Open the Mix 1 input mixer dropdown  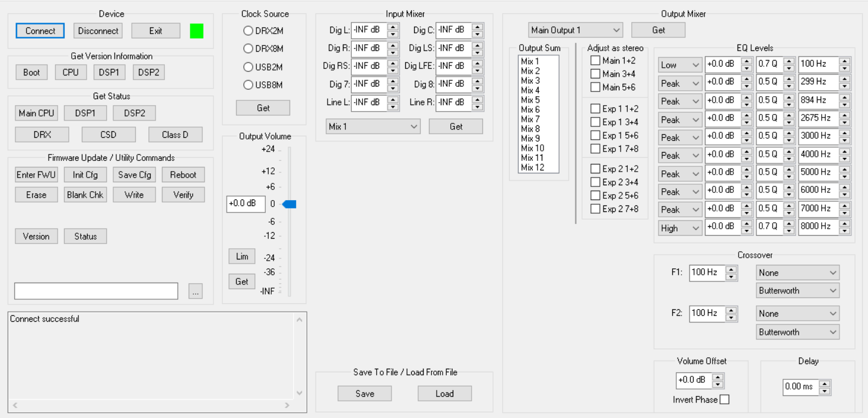pos(373,126)
